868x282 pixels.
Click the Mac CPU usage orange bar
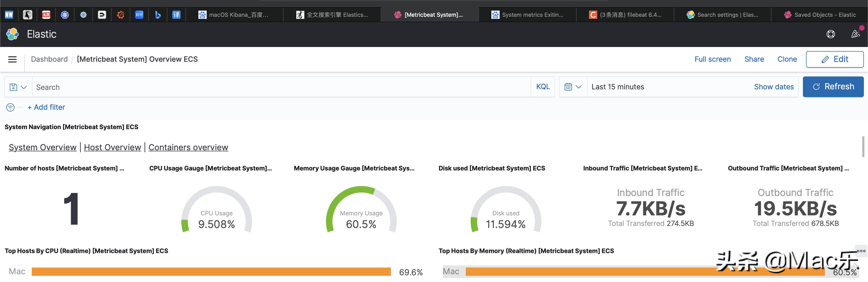(x=211, y=272)
